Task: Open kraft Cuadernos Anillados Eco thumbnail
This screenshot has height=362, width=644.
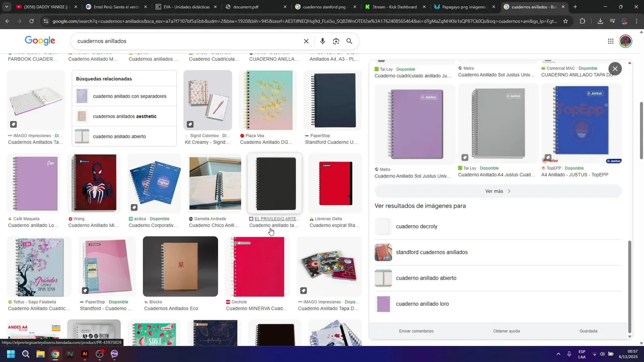Action: pos(180,266)
